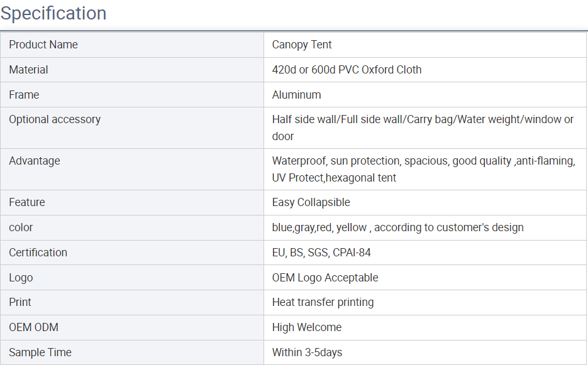588x365 pixels.
Task: Click the Material row label
Action: [x=28, y=70]
